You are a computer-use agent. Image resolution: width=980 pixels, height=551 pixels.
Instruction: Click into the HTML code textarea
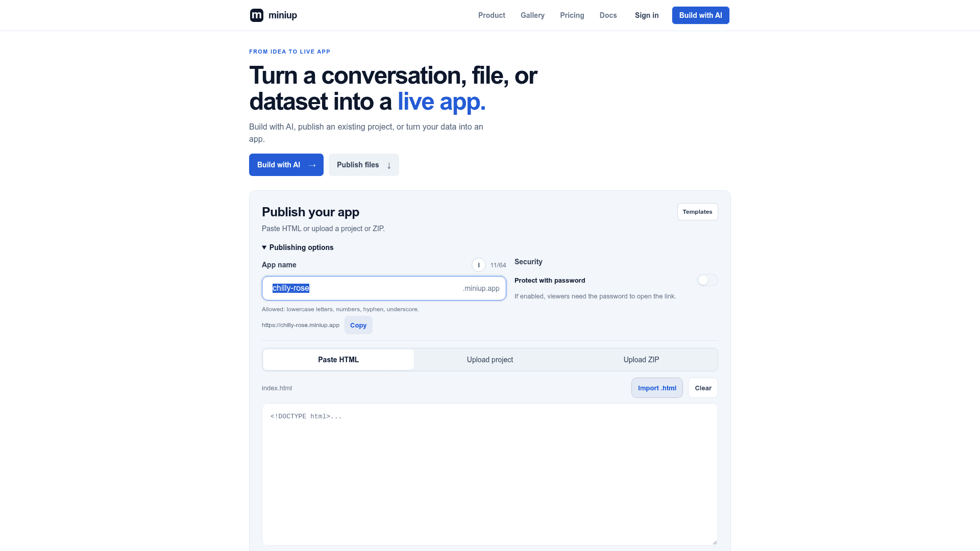[x=490, y=474]
